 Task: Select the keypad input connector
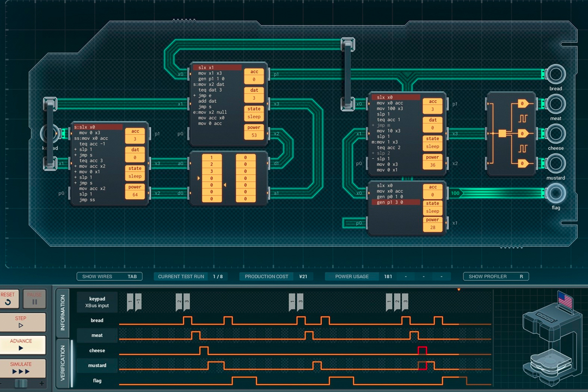(50, 133)
